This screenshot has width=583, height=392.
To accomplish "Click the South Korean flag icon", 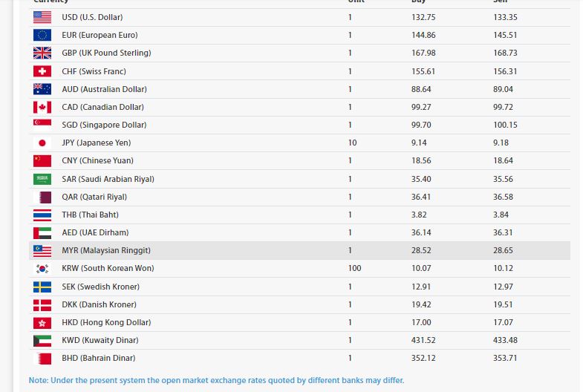I will pyautogui.click(x=42, y=268).
